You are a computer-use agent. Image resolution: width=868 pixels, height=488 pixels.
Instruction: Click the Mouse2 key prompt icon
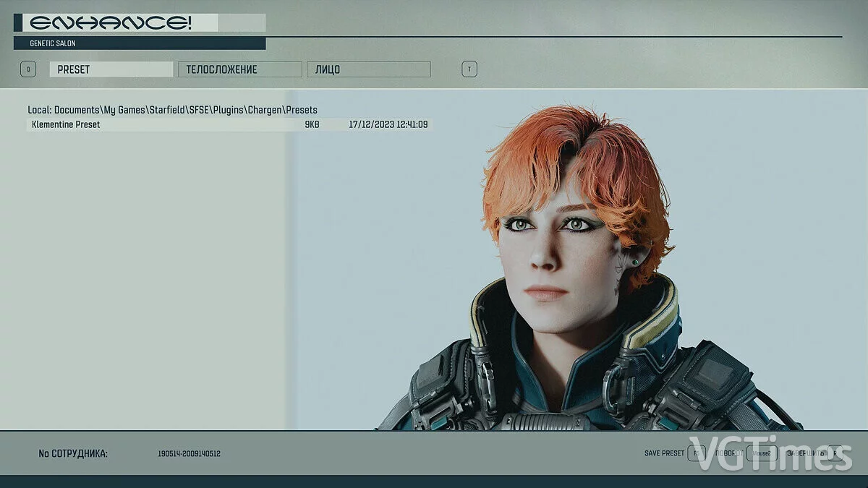pos(762,453)
